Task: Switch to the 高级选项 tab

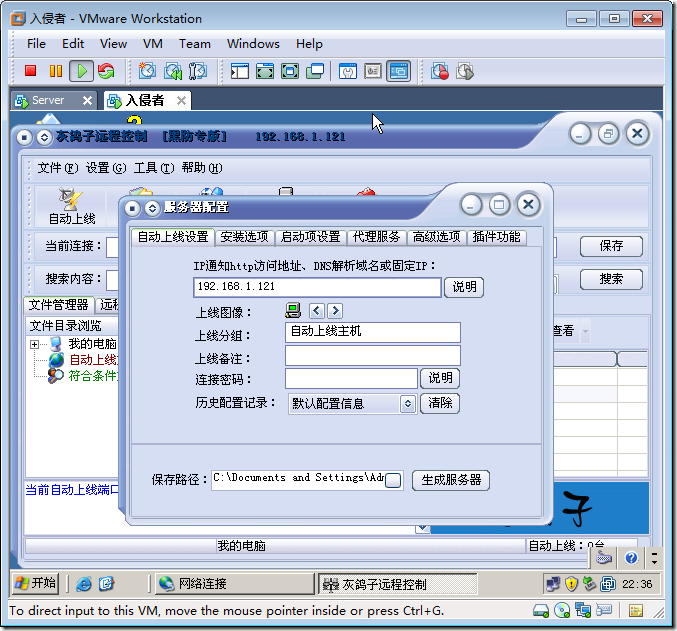Action: click(436, 237)
